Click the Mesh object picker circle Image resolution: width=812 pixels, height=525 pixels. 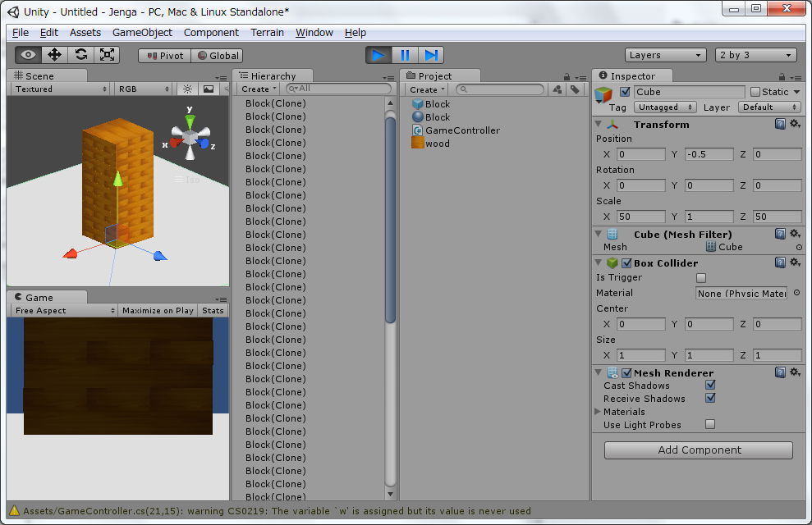click(799, 247)
